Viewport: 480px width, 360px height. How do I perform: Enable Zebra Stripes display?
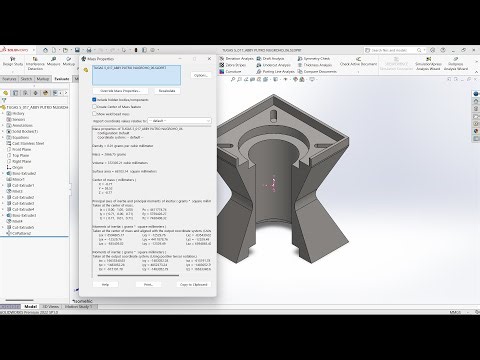pos(233,65)
